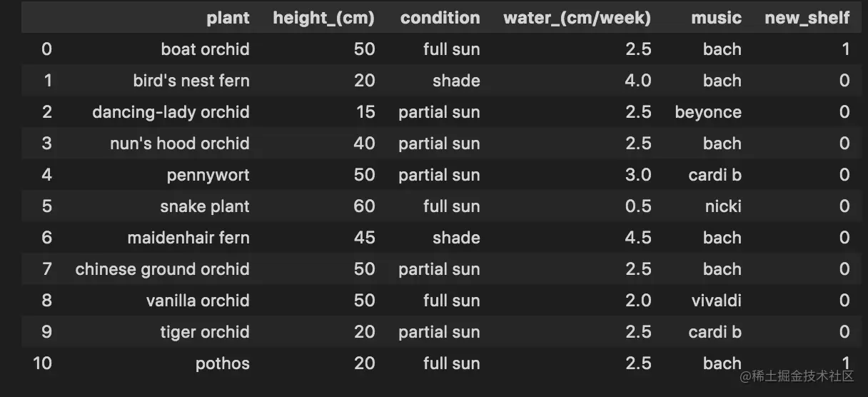Viewport: 868px width, 397px height.
Task: Click the 'condition' column header
Action: coord(440,18)
